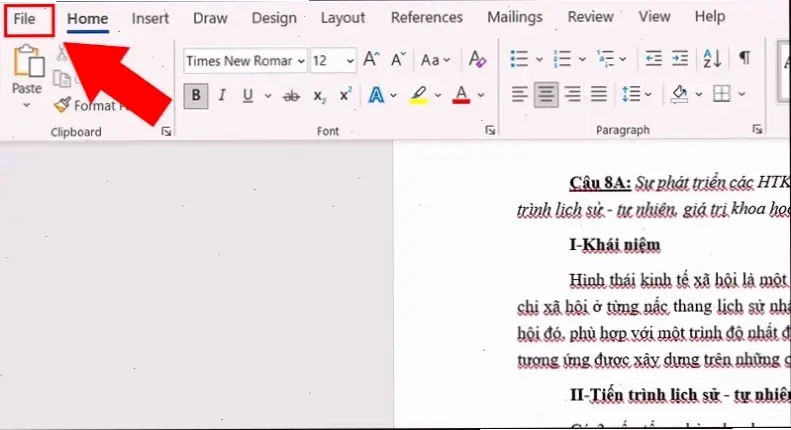The width and height of the screenshot is (791, 430).
Task: Decrease font size with Shrink Font
Action: point(398,60)
